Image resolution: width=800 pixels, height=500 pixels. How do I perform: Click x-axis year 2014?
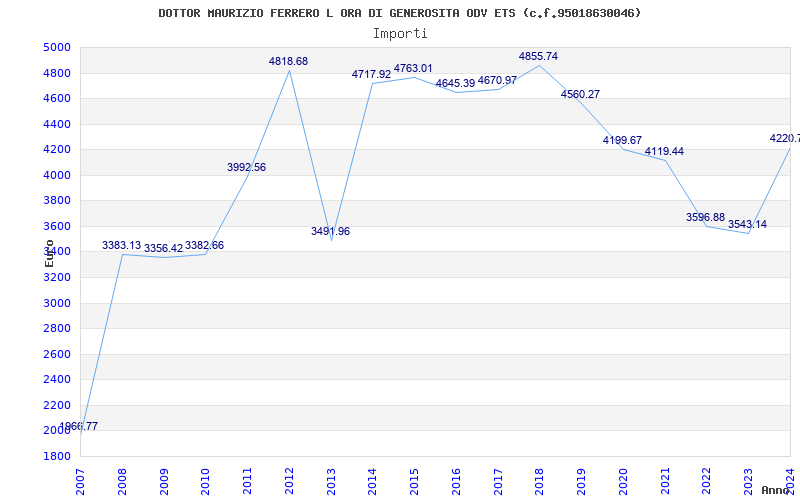pos(373,482)
